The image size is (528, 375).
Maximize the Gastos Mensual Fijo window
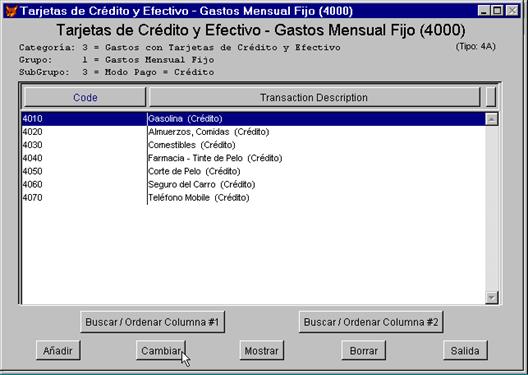(x=497, y=11)
